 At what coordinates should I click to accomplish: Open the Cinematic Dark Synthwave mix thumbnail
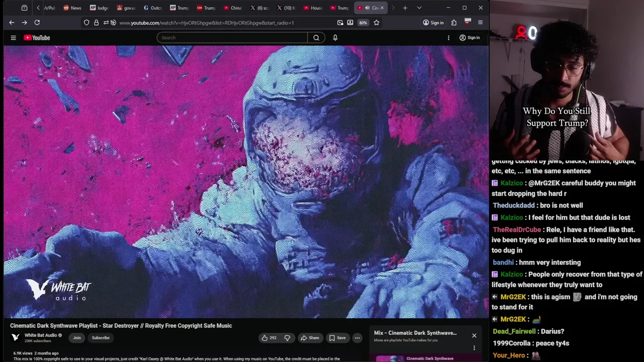pos(390,359)
